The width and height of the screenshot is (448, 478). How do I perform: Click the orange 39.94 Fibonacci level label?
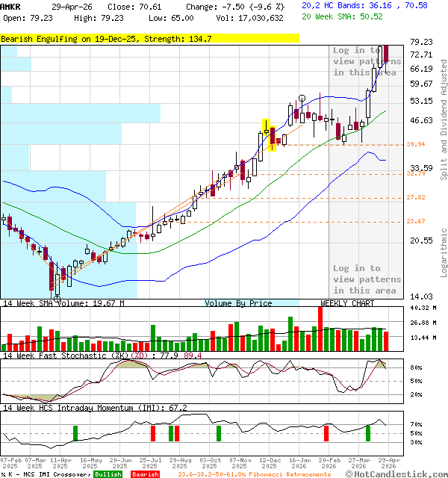click(416, 144)
